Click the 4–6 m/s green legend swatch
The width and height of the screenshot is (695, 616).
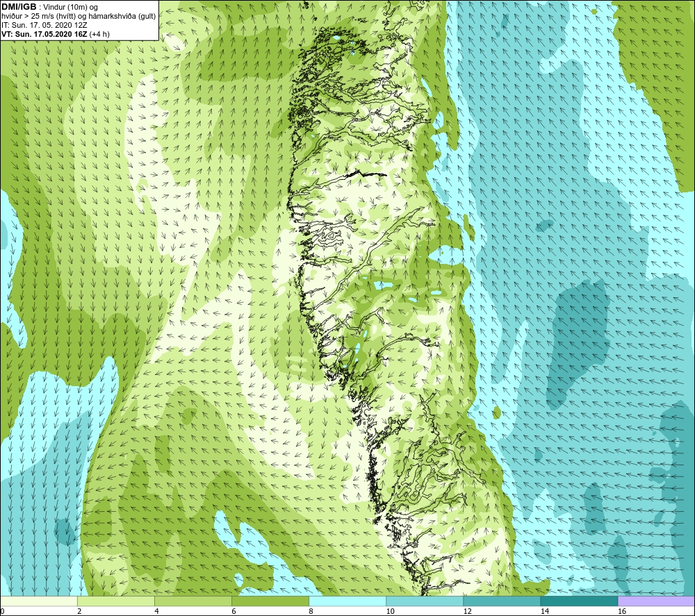point(193,601)
